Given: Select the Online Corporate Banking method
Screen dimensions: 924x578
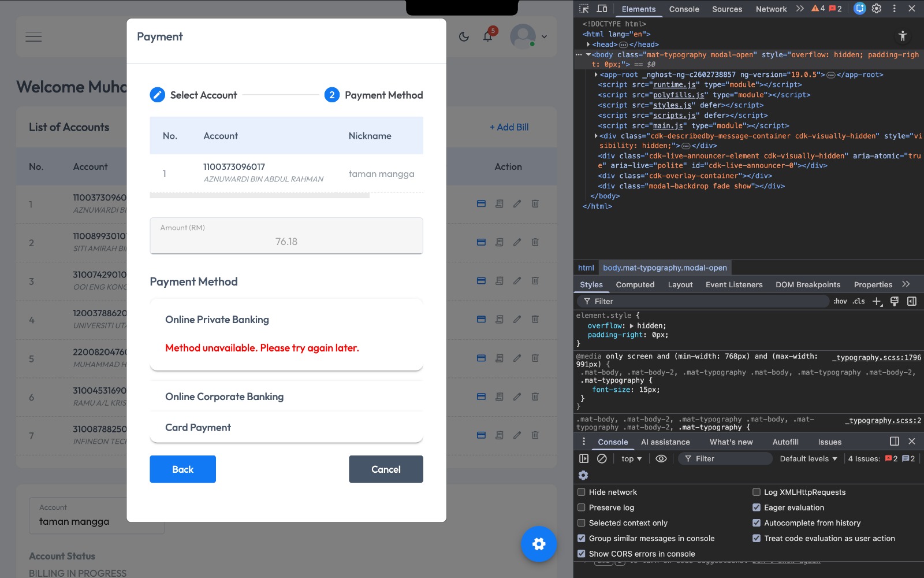Looking at the screenshot, I should [x=286, y=397].
